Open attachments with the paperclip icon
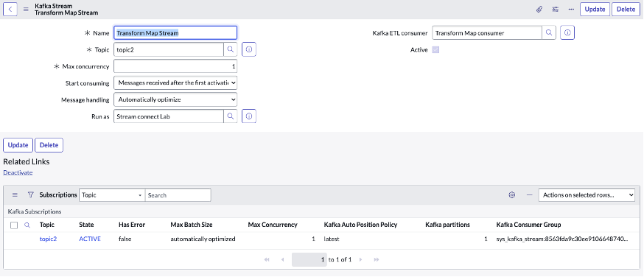 pos(539,9)
